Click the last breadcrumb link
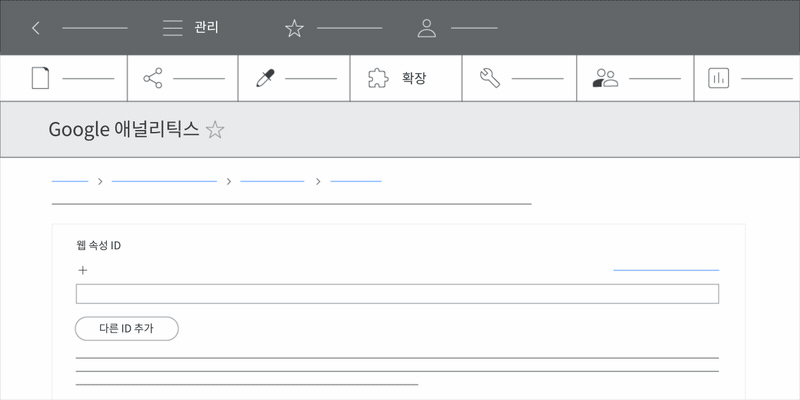Screen dimensions: 800x400 tap(356, 181)
